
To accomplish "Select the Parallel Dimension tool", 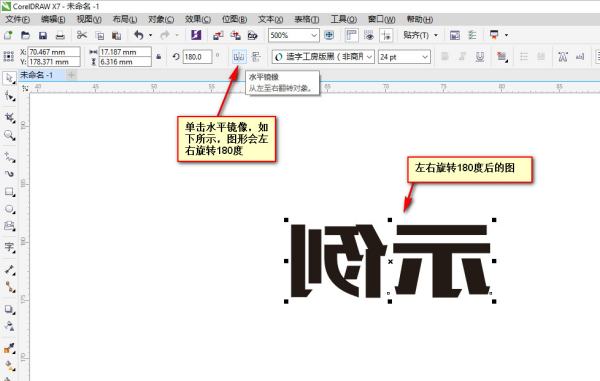I will (x=9, y=270).
